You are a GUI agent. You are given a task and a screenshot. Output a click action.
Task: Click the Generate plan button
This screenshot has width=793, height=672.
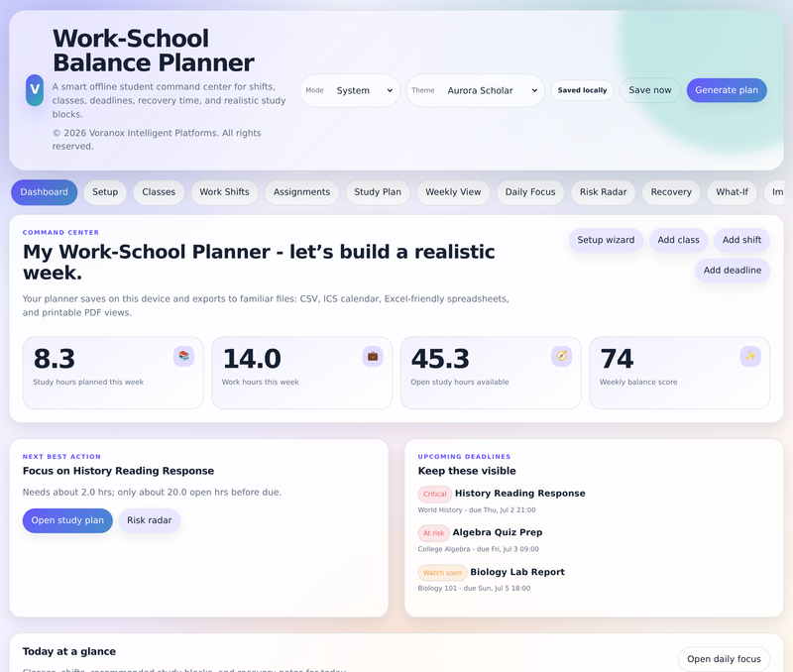click(x=727, y=90)
